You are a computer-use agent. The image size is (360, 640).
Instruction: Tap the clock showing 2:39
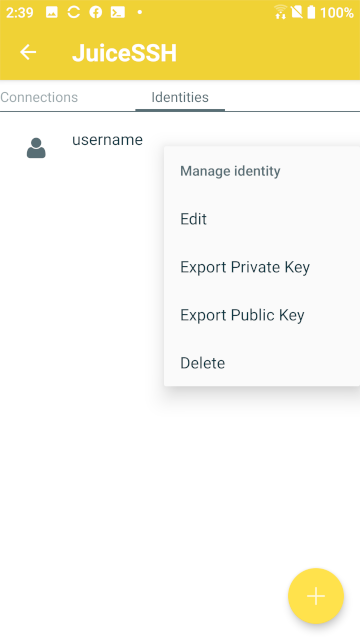click(20, 12)
